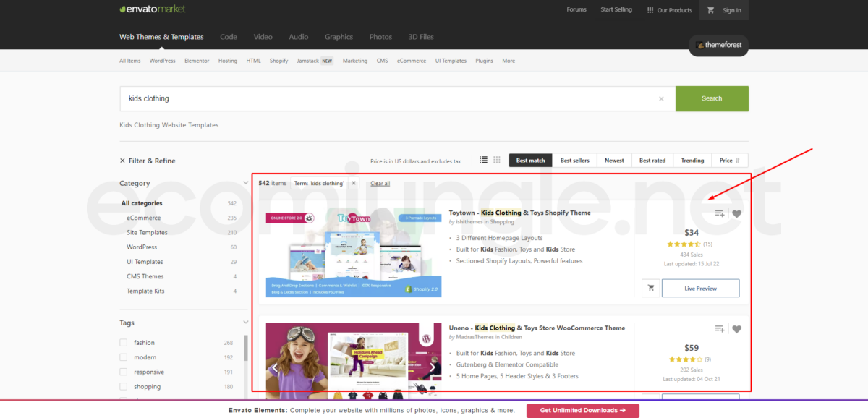Favorite the Uneno theme with heart icon
Image resolution: width=868 pixels, height=418 pixels.
tap(736, 329)
